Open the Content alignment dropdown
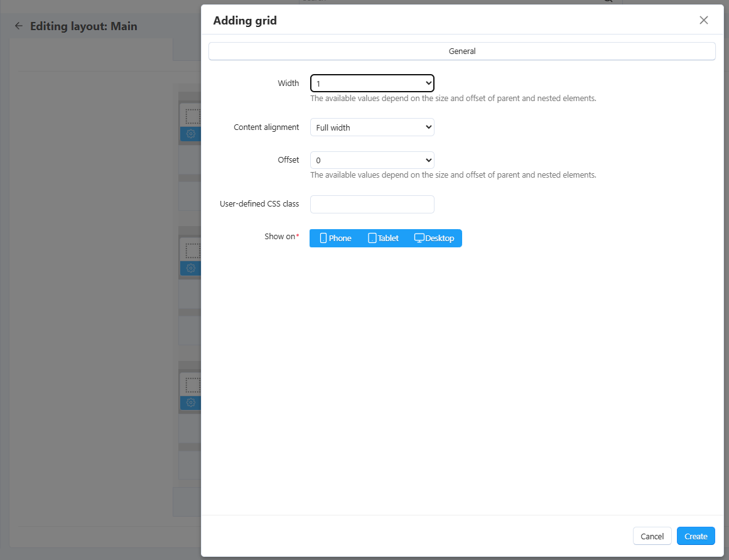 (372, 127)
